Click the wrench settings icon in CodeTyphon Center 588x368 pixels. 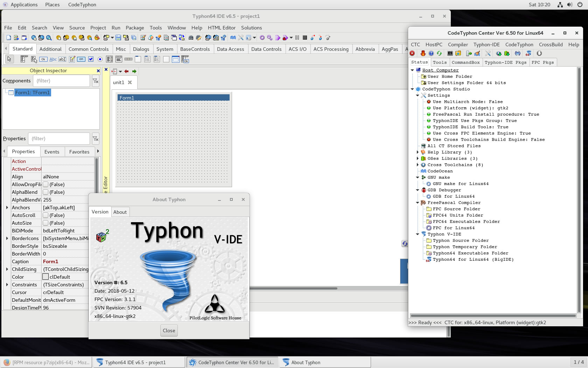tap(488, 53)
